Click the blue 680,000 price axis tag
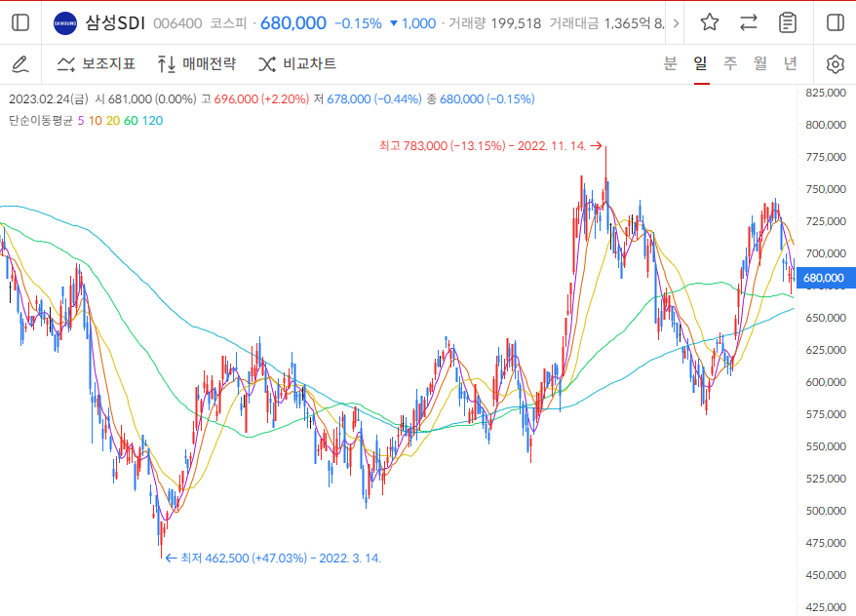The width and height of the screenshot is (856, 616). [825, 278]
